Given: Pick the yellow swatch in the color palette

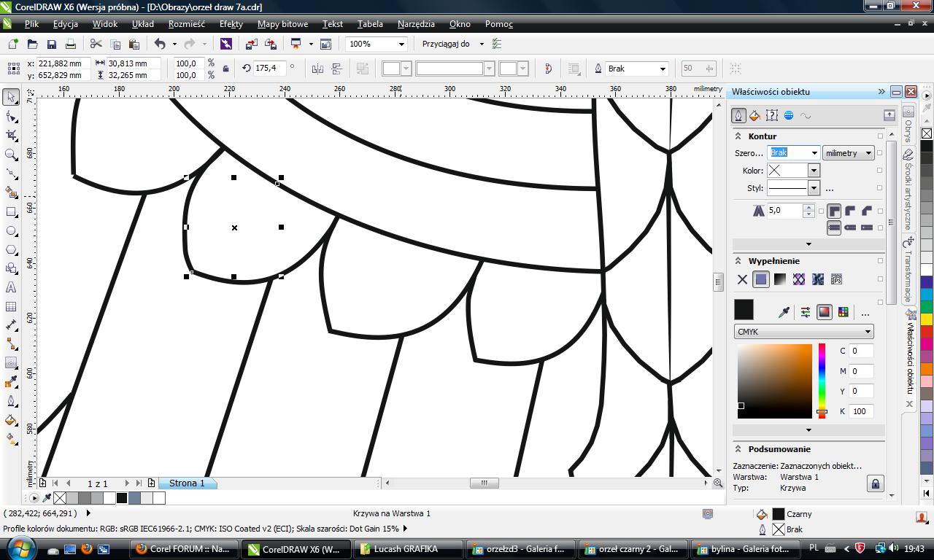Looking at the screenshot, I should click(x=926, y=319).
